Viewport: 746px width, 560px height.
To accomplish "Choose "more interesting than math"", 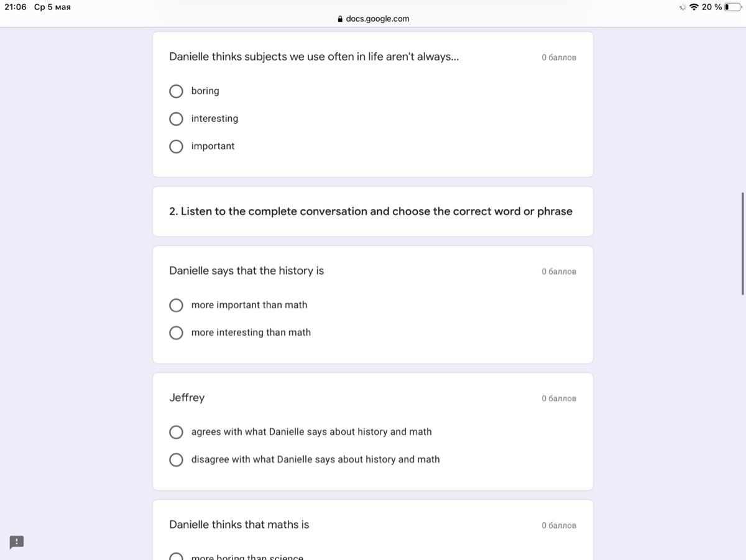I will pos(176,333).
